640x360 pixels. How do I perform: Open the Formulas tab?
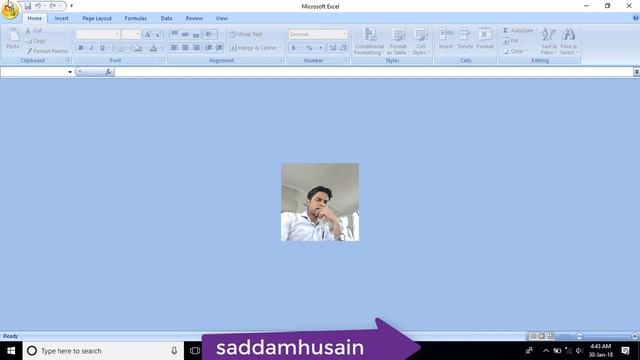(136, 18)
